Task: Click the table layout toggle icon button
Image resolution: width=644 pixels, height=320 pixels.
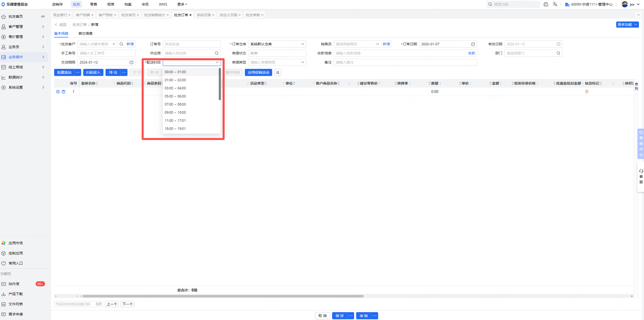Action: click(x=277, y=72)
